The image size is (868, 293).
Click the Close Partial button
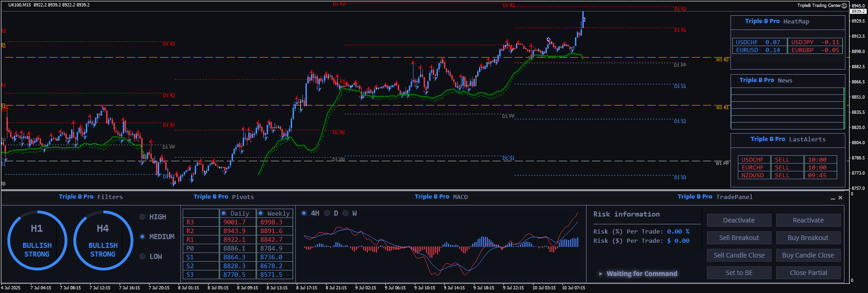click(x=808, y=273)
